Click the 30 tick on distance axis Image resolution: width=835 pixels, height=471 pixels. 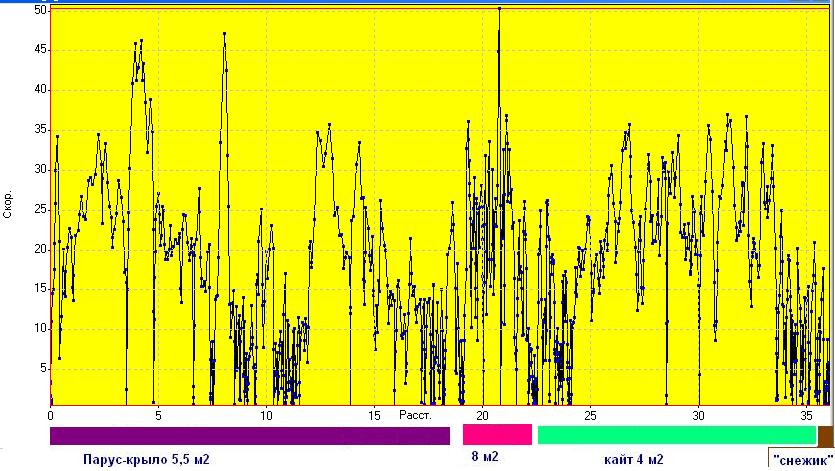pos(698,415)
